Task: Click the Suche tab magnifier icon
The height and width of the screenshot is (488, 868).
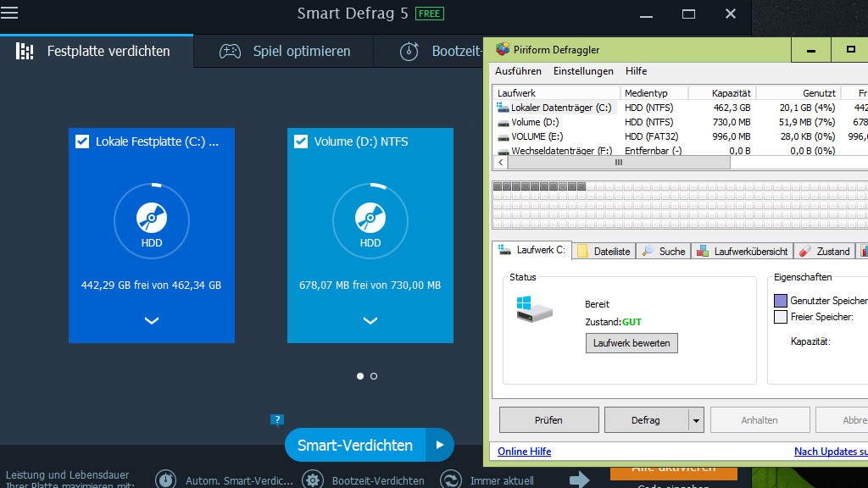Action: (x=647, y=251)
